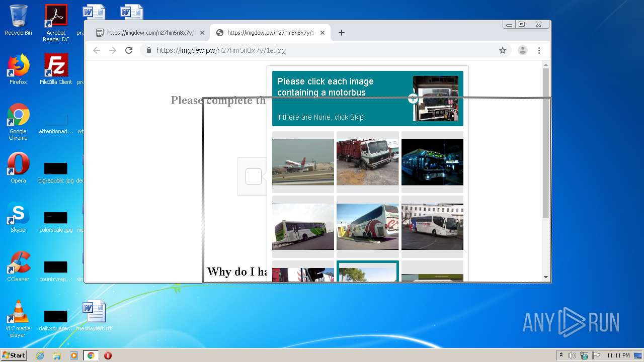
Task: Open Chrome profile avatar menu
Action: point(523,50)
